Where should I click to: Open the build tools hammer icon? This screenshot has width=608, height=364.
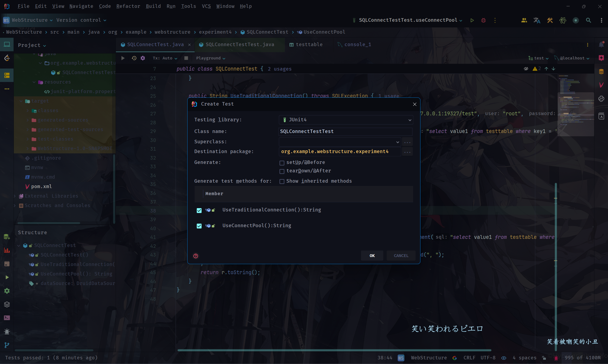pyautogui.click(x=550, y=20)
